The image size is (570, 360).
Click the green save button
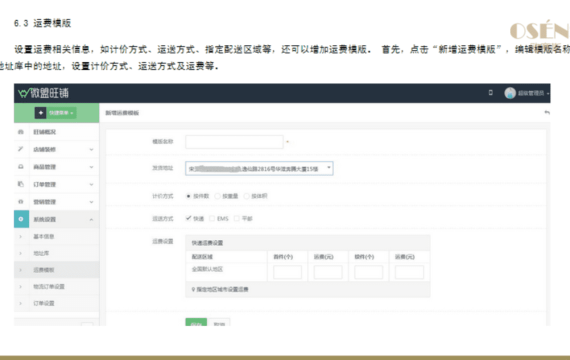[196, 322]
